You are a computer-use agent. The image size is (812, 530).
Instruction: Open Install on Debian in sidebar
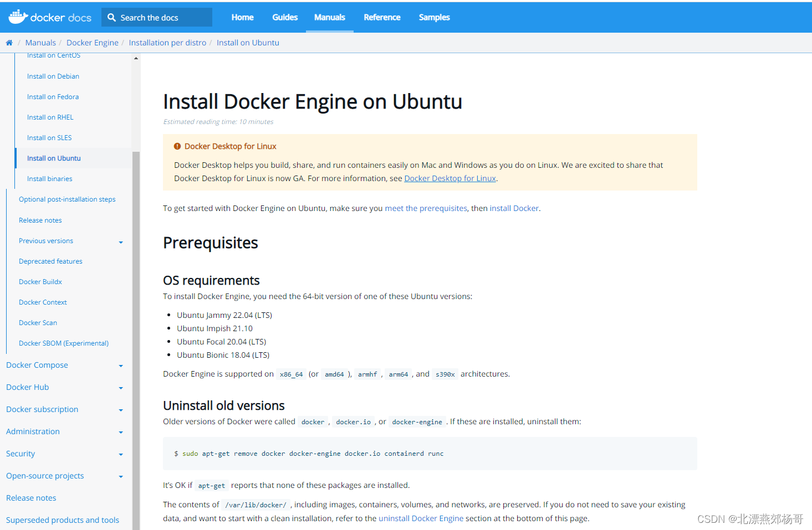tap(53, 76)
